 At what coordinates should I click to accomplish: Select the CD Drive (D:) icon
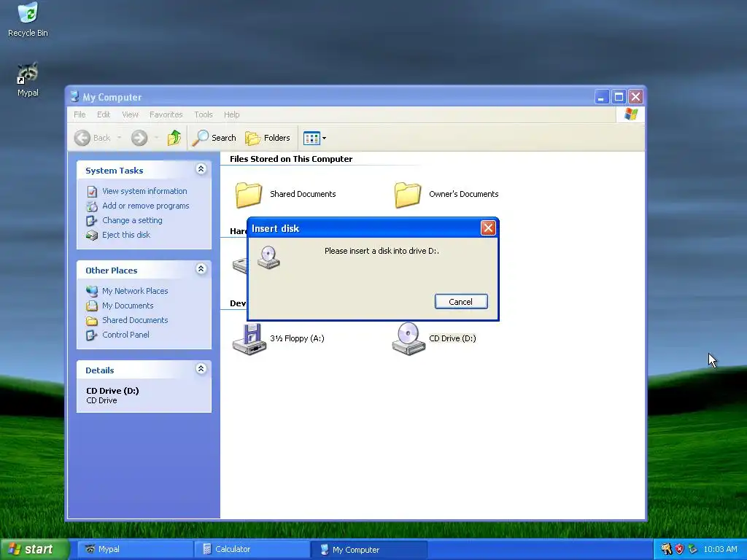pyautogui.click(x=409, y=338)
